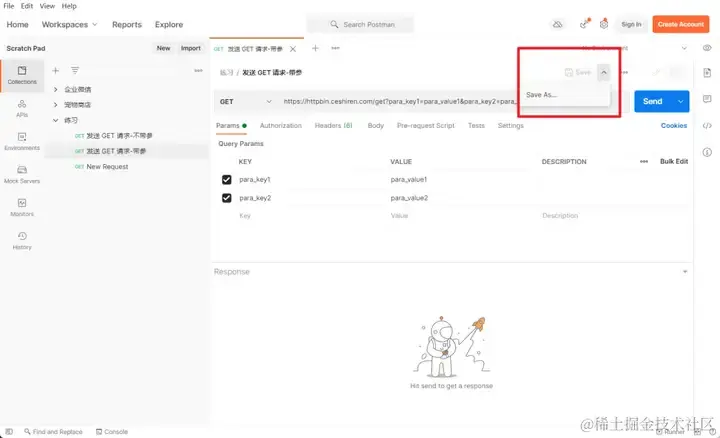Click the satellite capture requests icon
The image size is (720, 438).
click(584, 24)
